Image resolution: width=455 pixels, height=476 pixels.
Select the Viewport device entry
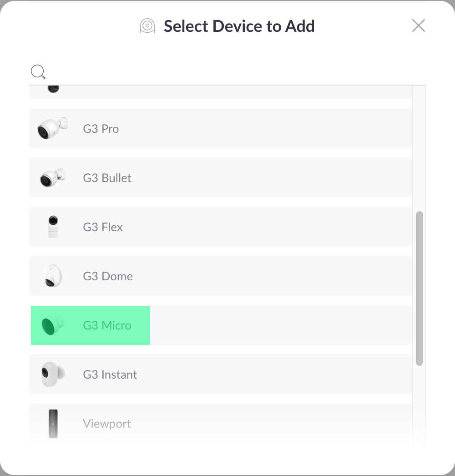tap(221, 423)
